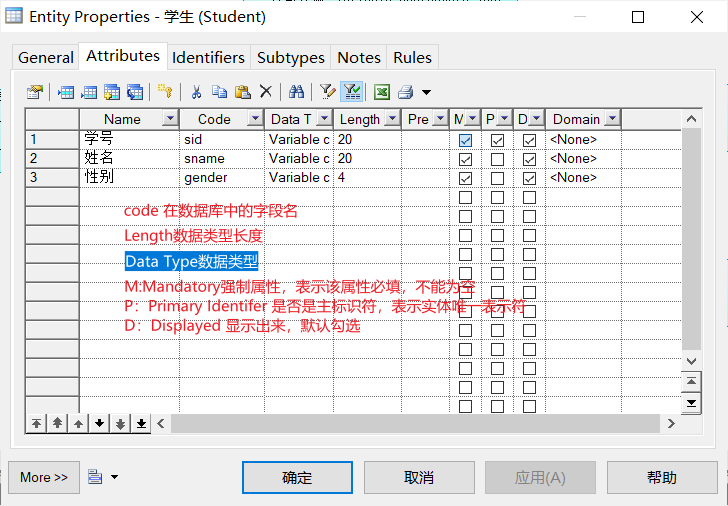Uncheck Mandatory checkbox for gender row
The width and height of the screenshot is (728, 506).
tap(465, 178)
